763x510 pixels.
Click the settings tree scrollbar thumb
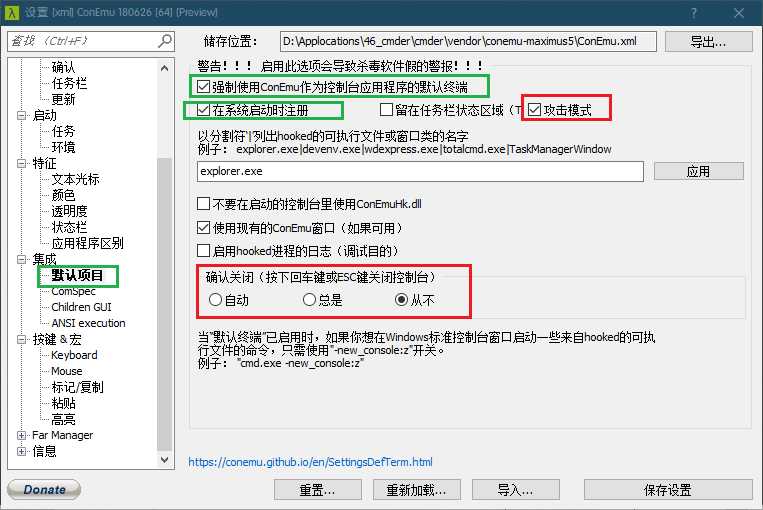coord(164,305)
